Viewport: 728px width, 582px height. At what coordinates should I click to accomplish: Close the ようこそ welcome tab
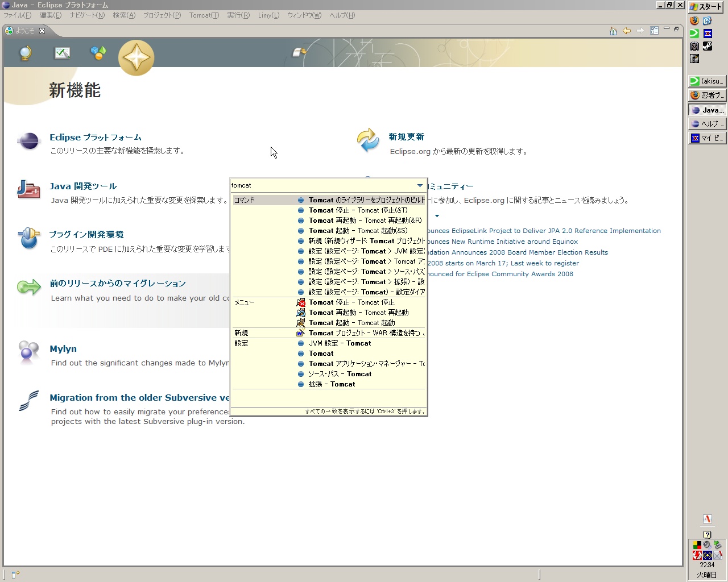point(42,31)
